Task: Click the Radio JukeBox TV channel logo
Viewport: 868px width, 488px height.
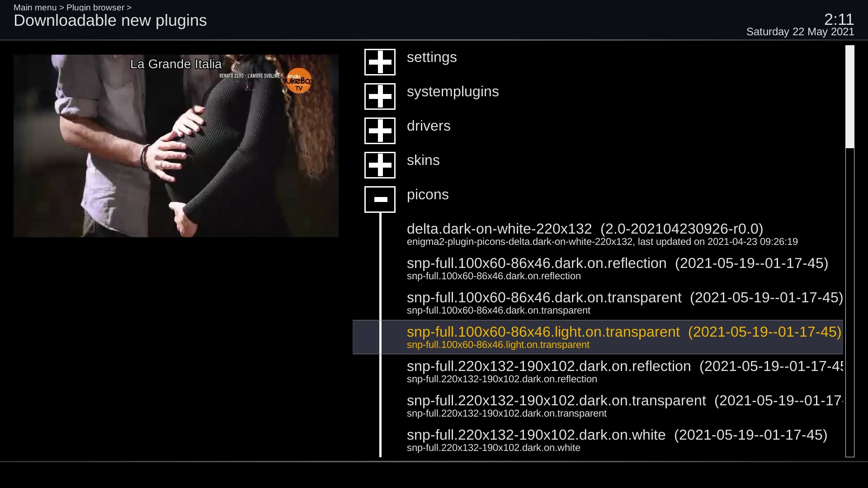Action: (x=299, y=81)
